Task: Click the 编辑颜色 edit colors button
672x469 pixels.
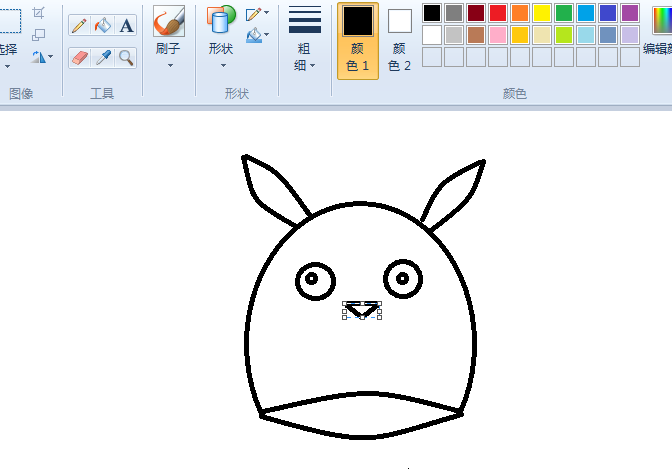Action: 658,30
